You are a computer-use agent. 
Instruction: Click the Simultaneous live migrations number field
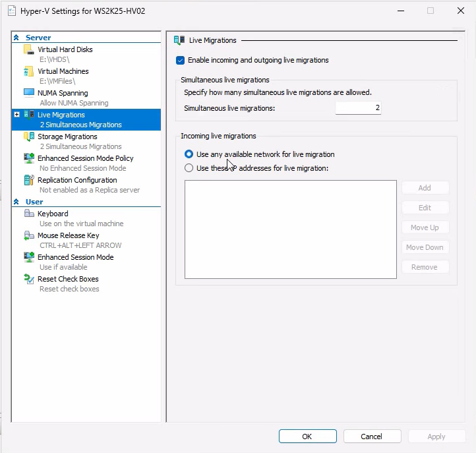pos(358,107)
